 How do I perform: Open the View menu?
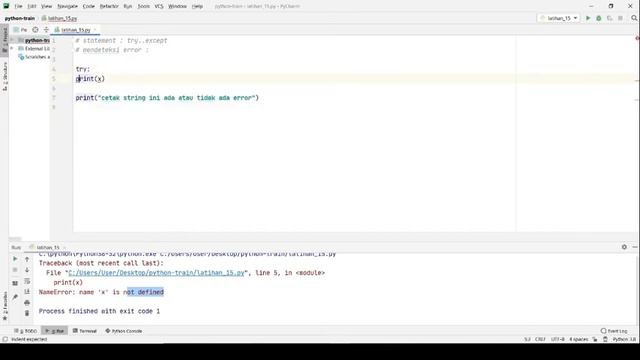tap(47, 6)
